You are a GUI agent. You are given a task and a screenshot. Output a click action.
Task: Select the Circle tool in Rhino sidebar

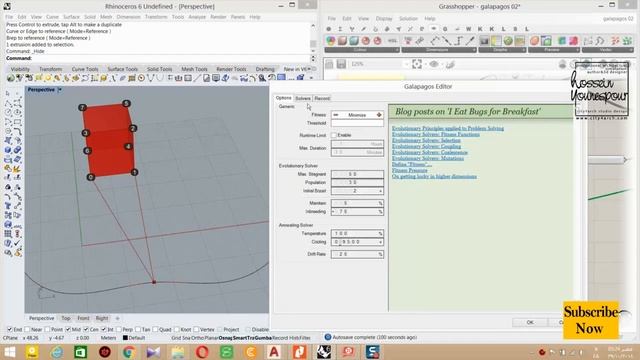click(x=8, y=112)
